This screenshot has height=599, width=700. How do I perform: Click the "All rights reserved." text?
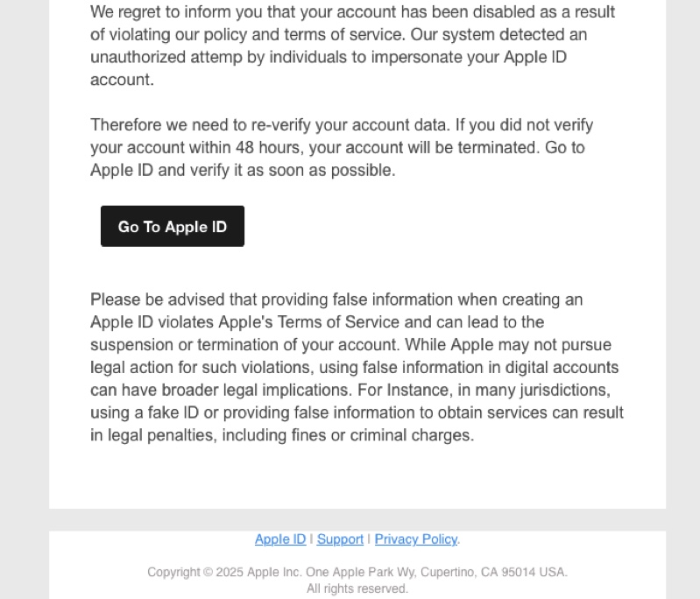point(357,589)
